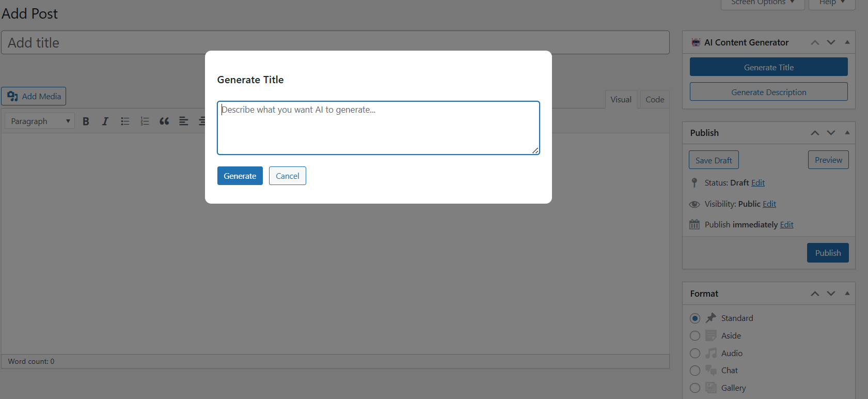The image size is (868, 399).
Task: Collapse the AI Content Generator panel
Action: click(847, 42)
